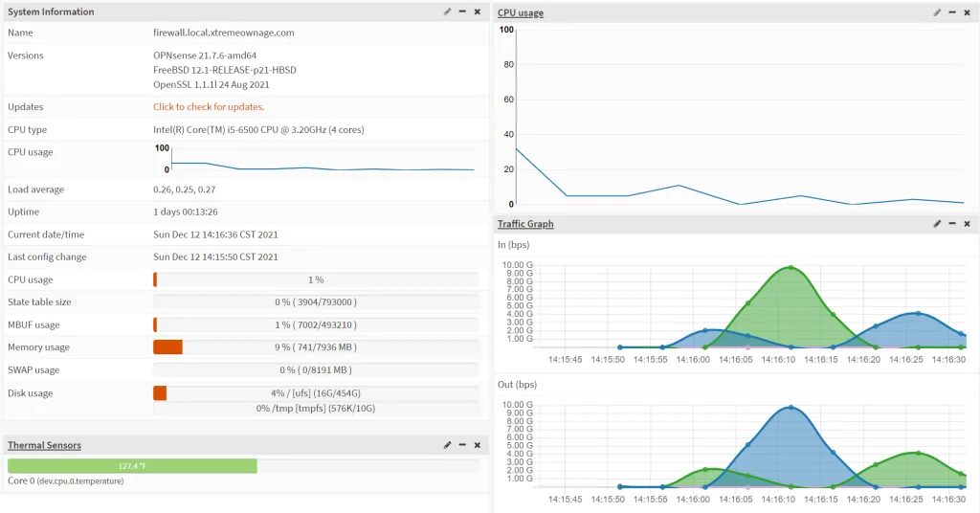Screen dimensions: 980x513
Task: Open the CPU usage widget title link
Action: pos(521,12)
